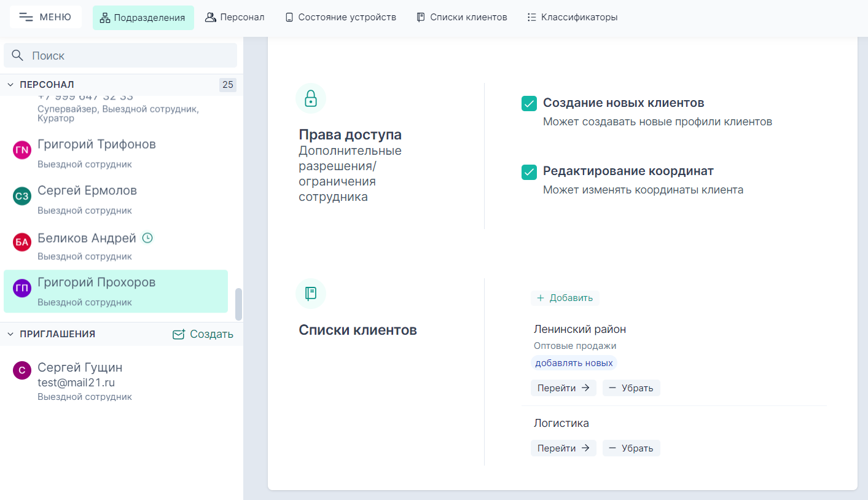Click the lock icon above Права доступа
The image size is (868, 500).
tap(311, 98)
